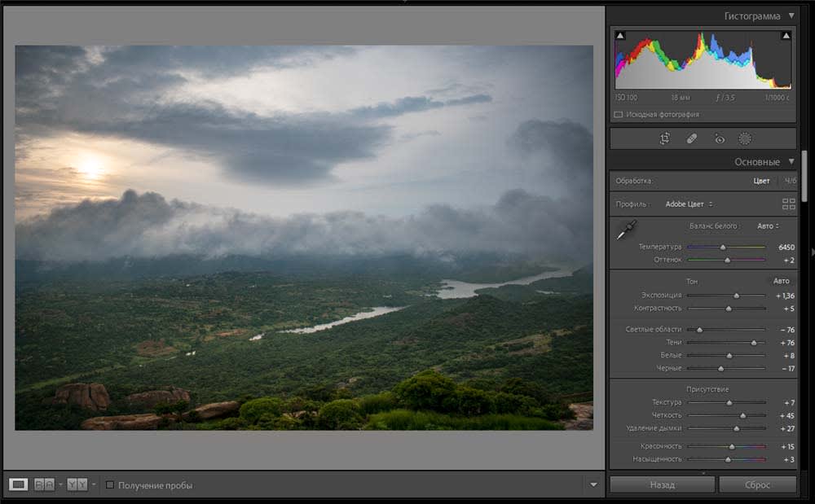Screen dimensions: 815x504
Task: Click Авто in the Тон section
Action: coord(782,281)
